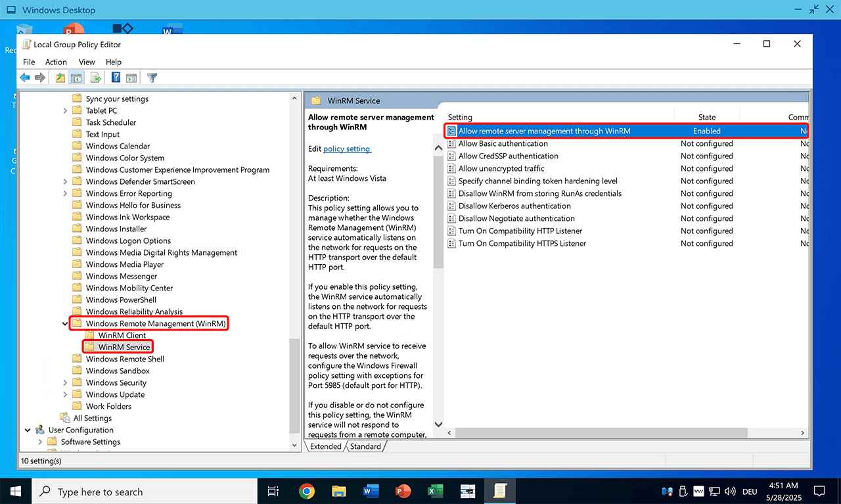
Task: Switch to the Standard tab
Action: pos(365,446)
